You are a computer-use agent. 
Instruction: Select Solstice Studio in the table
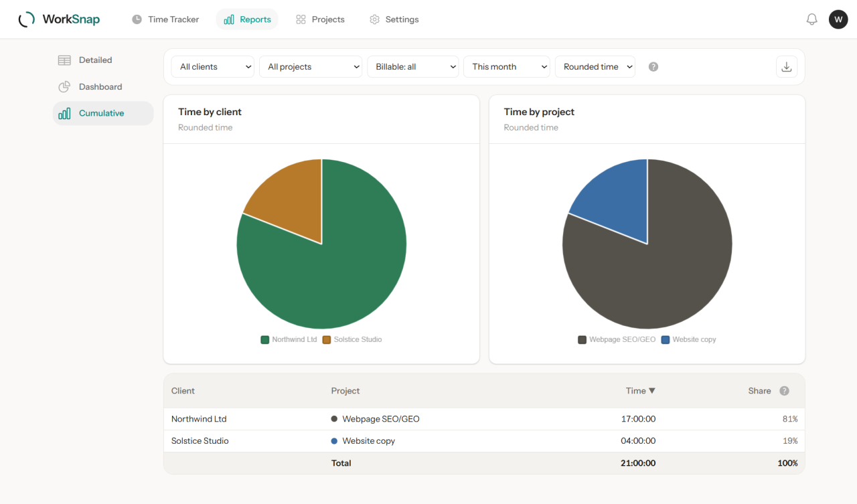[200, 441]
